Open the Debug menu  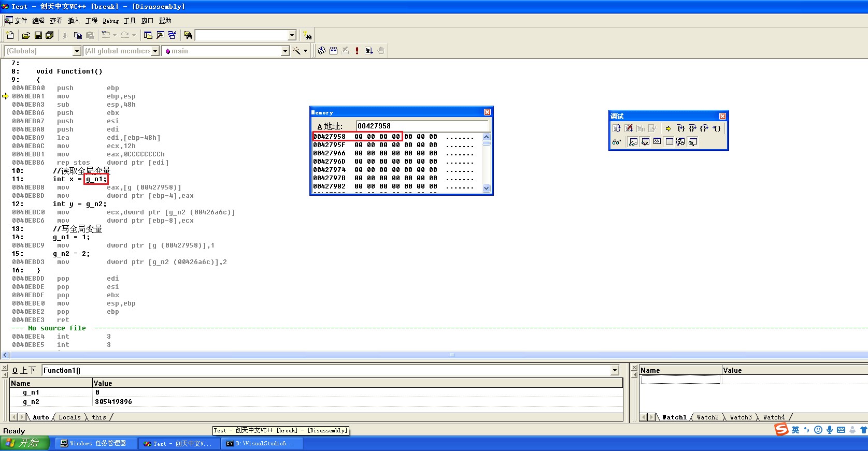[x=110, y=21]
